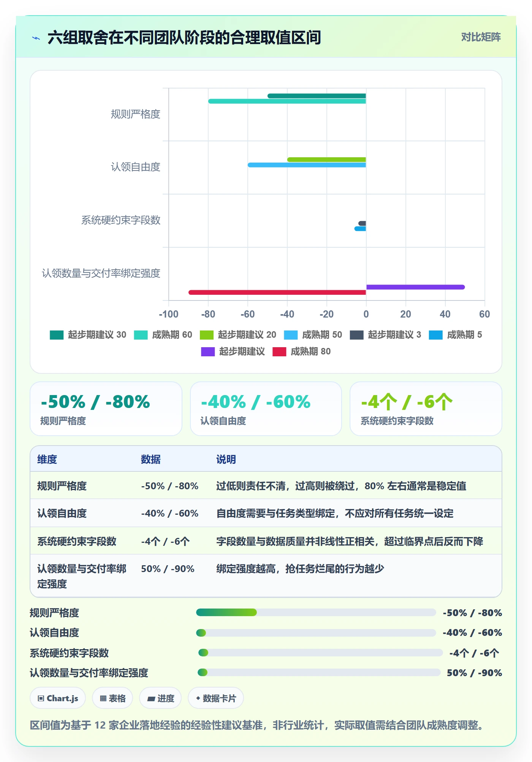
Task: Click the purple chart bar reaching 50
Action: point(415,287)
